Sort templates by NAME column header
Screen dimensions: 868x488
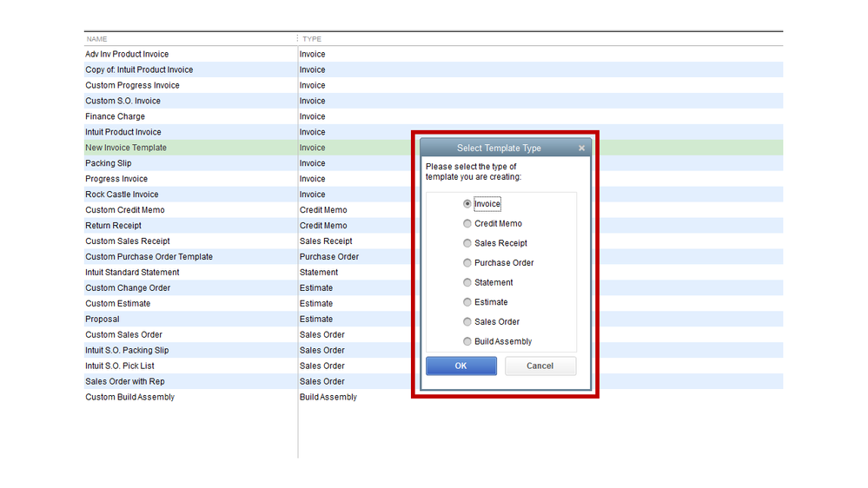(x=96, y=39)
